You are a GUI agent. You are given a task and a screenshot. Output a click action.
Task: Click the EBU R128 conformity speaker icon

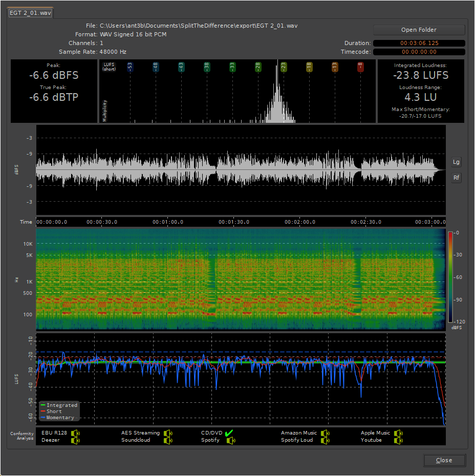(x=75, y=433)
